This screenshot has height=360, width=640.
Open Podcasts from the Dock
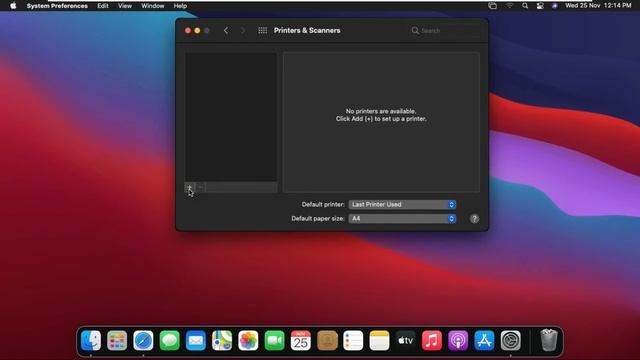[x=458, y=340]
